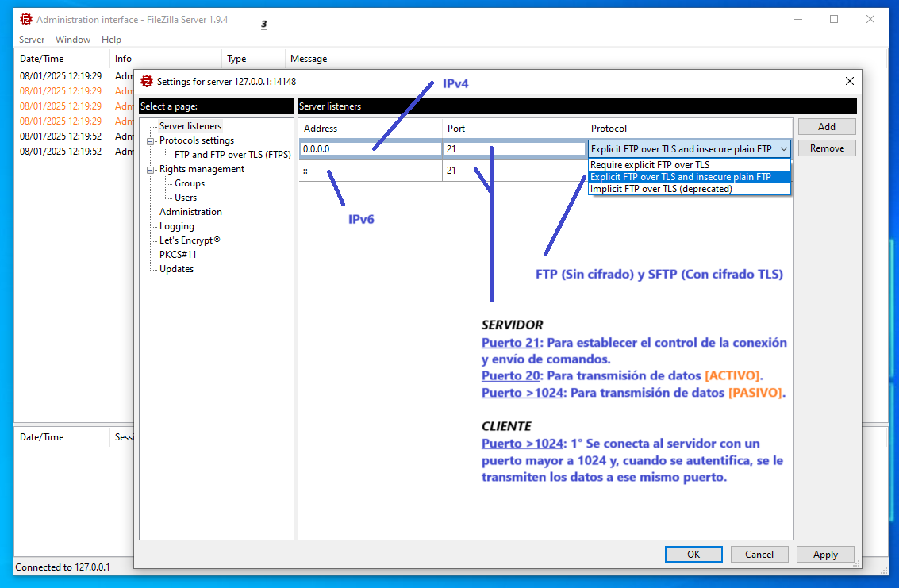Click the Remove listener button
899x588 pixels.
click(826, 148)
